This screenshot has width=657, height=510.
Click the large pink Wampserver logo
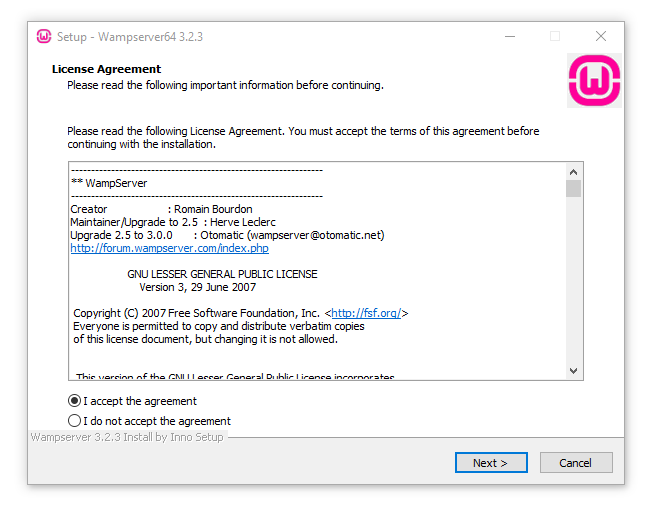594,80
